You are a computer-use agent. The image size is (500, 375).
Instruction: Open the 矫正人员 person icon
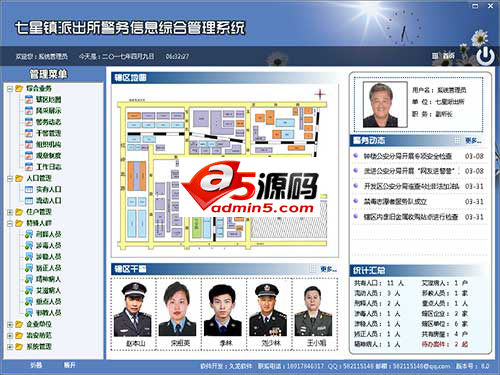pyautogui.click(x=29, y=268)
